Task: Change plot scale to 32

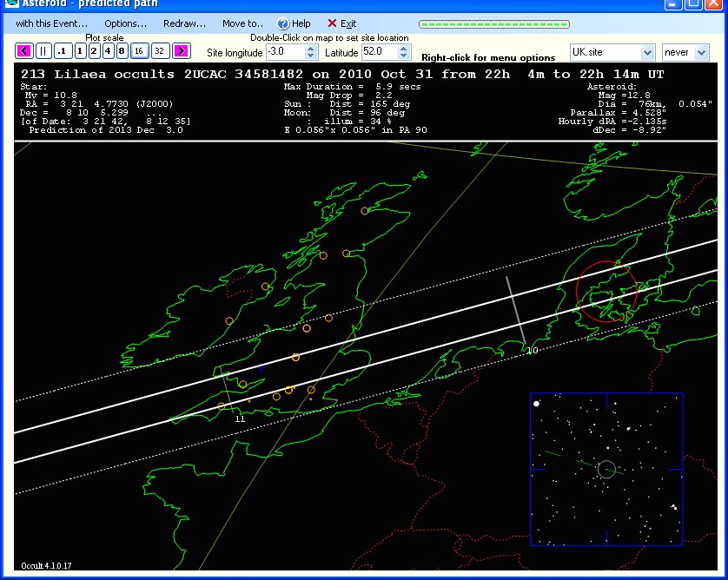Action: click(160, 51)
